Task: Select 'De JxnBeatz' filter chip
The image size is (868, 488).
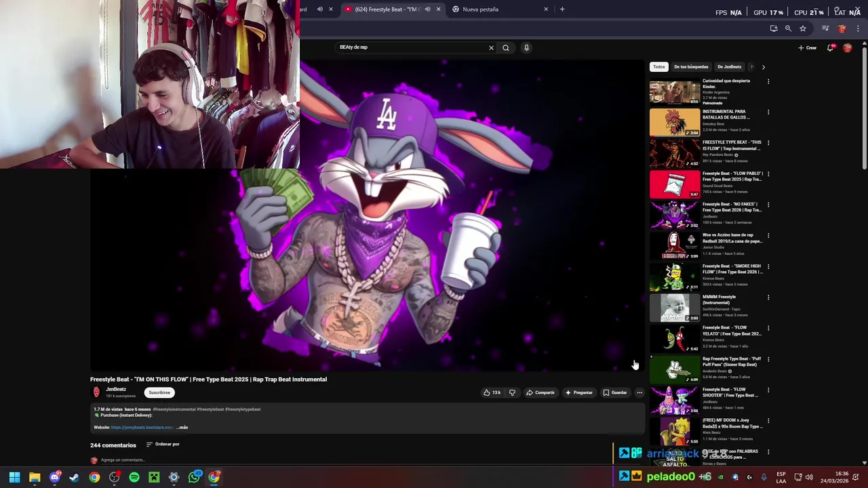Action: click(x=730, y=67)
